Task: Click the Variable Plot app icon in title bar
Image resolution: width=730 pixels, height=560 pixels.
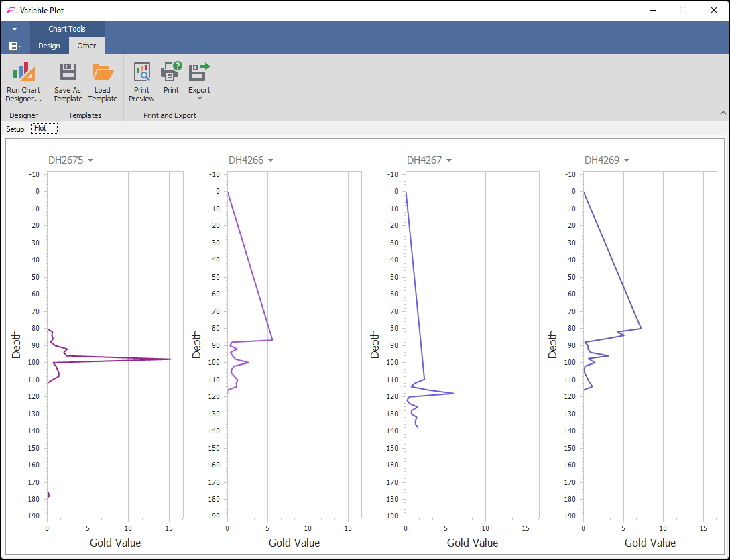Action: (11, 10)
